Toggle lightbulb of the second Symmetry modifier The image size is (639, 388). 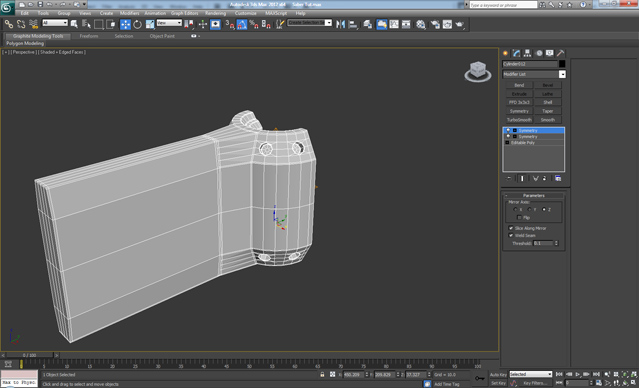pyautogui.click(x=508, y=137)
